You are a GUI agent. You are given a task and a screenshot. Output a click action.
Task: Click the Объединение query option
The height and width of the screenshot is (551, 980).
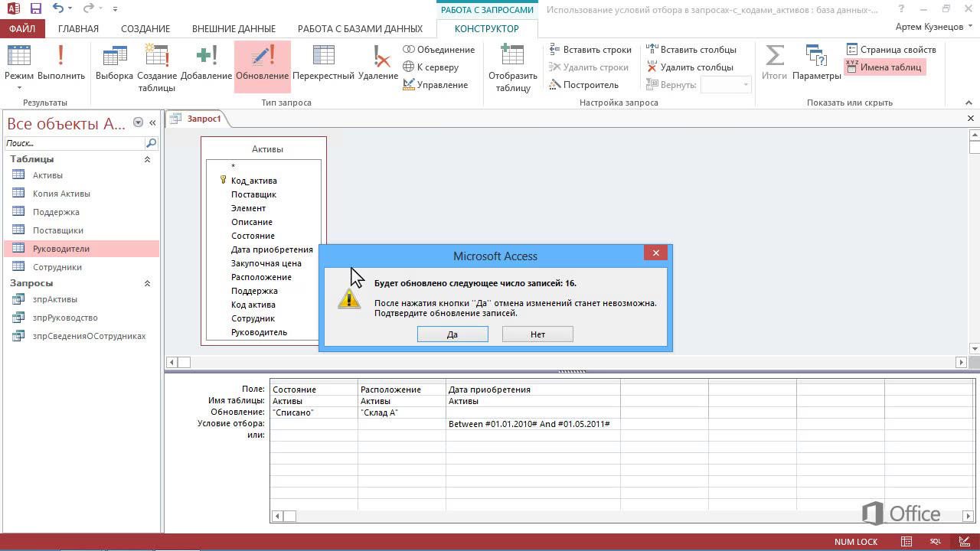point(439,50)
